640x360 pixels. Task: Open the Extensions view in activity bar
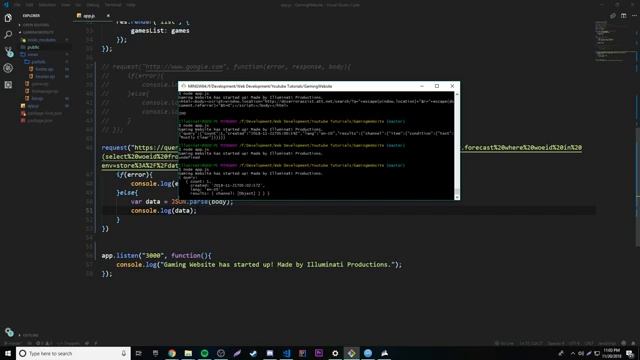[8, 85]
